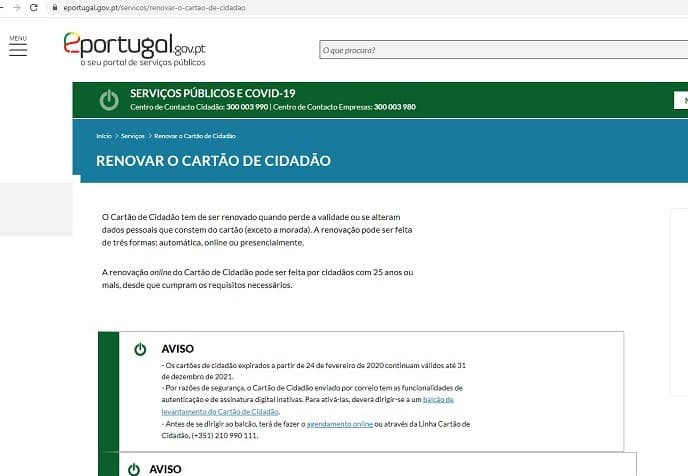Click 'RENOVAR O CARTÃO DE CIDADÃO' page title
Image resolution: width=688 pixels, height=476 pixels.
213,161
